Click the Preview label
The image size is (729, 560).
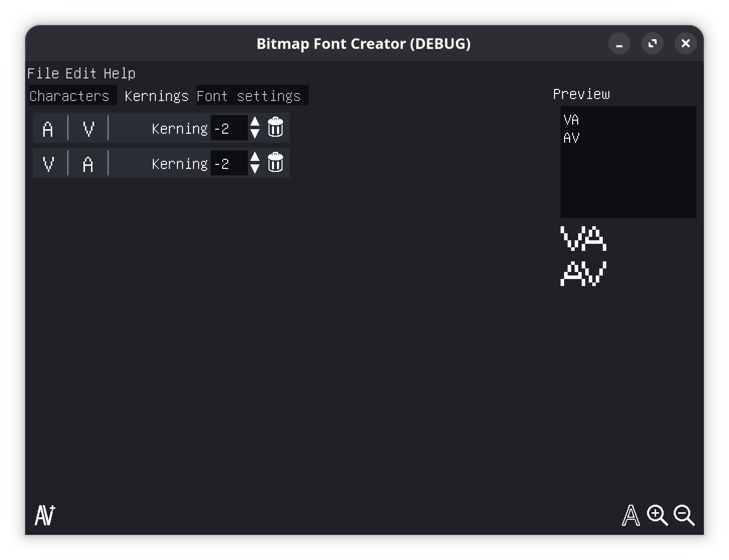[582, 94]
